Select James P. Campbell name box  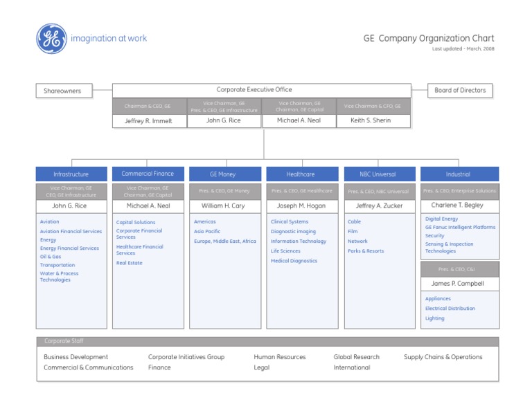459,284
